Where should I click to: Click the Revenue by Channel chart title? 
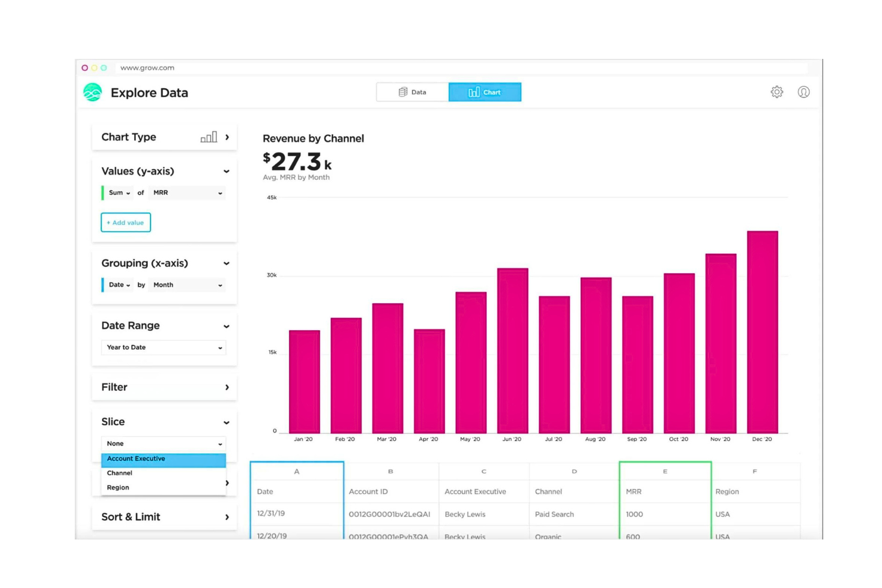click(x=313, y=138)
